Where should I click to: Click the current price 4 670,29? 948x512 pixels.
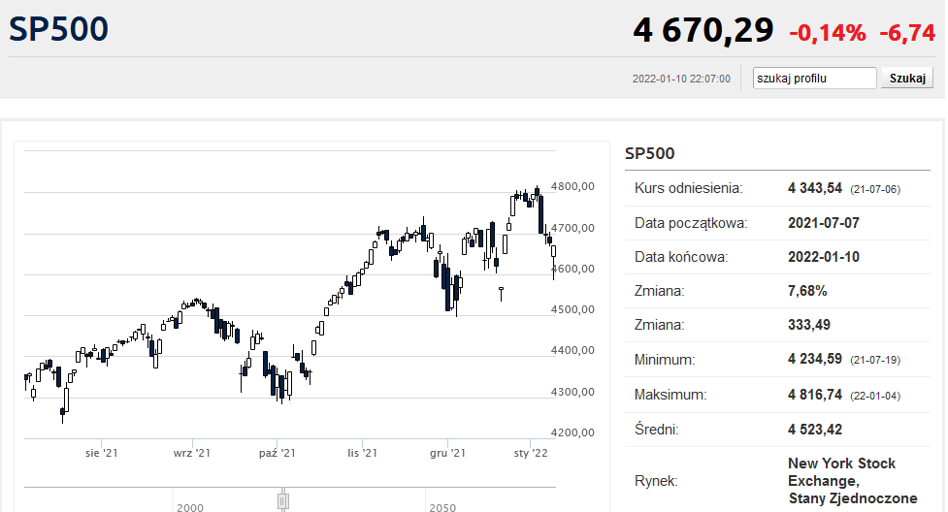click(703, 30)
